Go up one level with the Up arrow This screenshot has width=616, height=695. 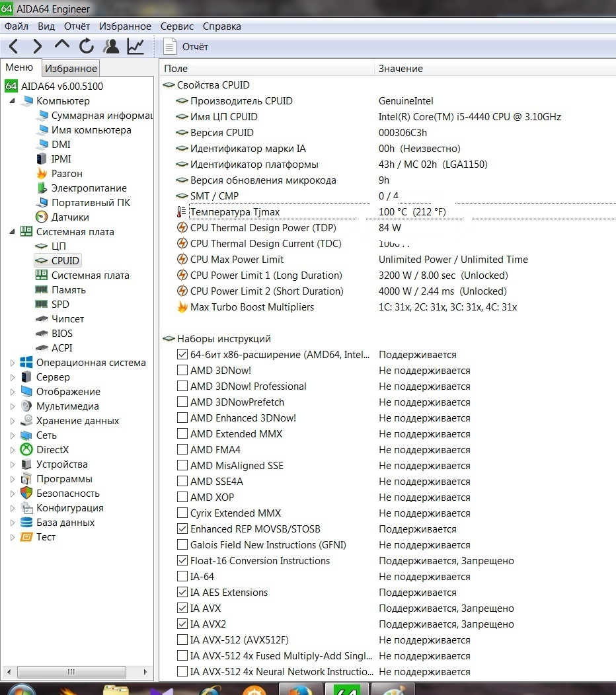tap(62, 45)
